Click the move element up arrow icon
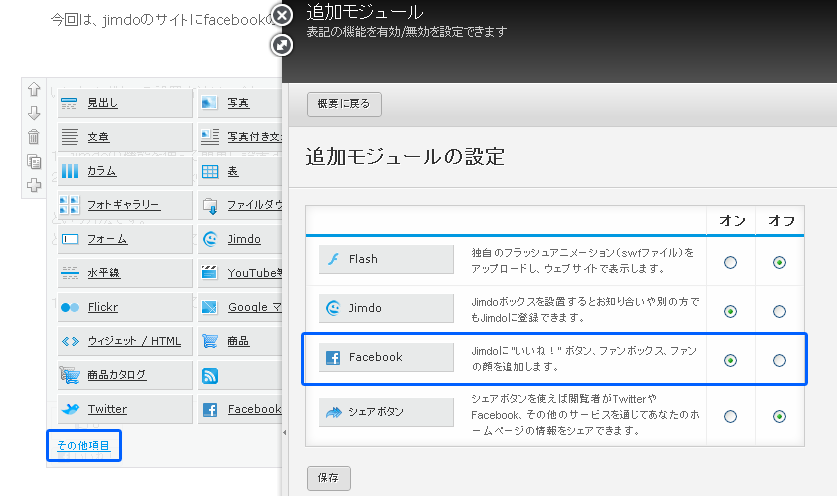The width and height of the screenshot is (837, 496). point(34,89)
